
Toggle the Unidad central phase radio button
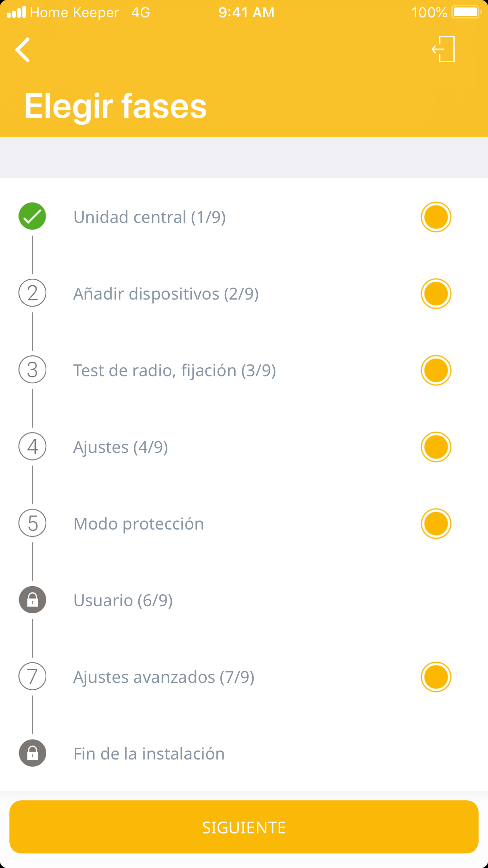[436, 217]
